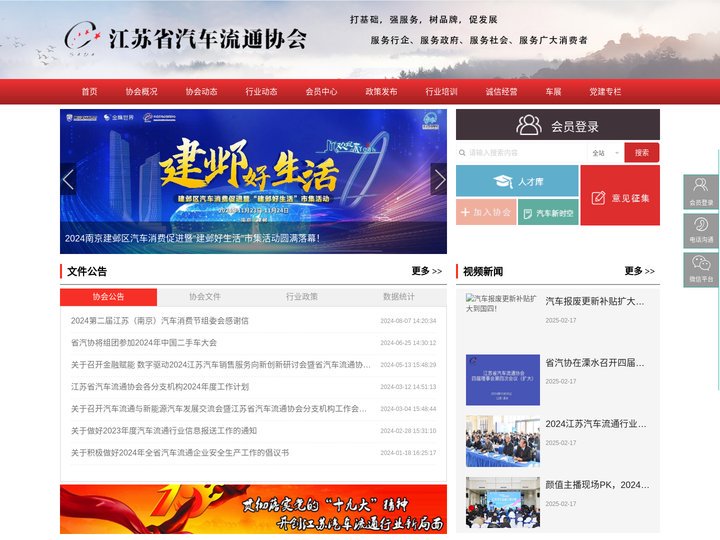Click the blue 四届理事会 video thumbnail
The image size is (720, 540).
pyautogui.click(x=502, y=380)
